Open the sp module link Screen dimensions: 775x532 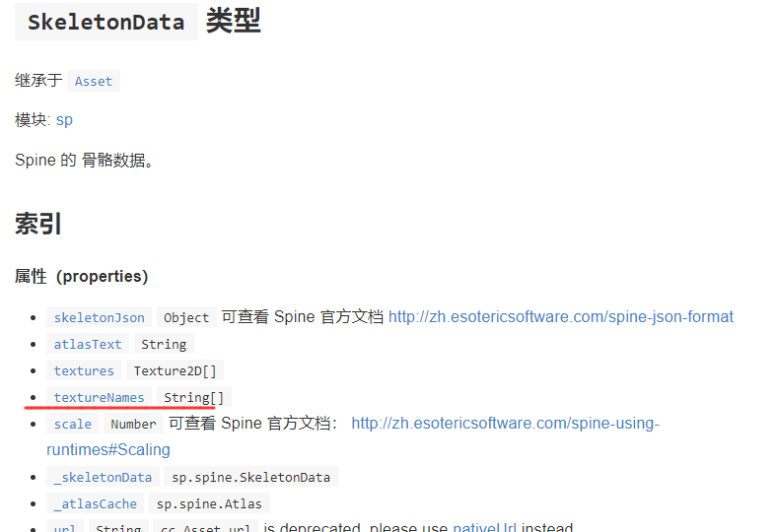(x=64, y=120)
